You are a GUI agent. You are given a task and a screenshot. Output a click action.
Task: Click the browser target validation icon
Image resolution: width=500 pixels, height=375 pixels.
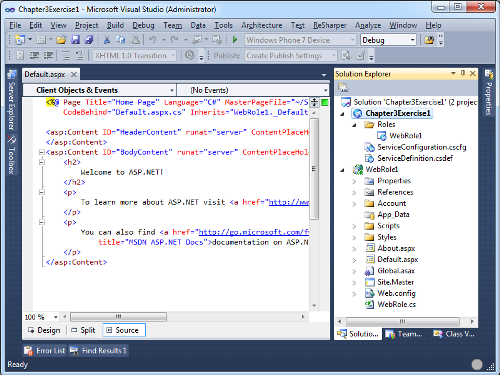coord(190,55)
